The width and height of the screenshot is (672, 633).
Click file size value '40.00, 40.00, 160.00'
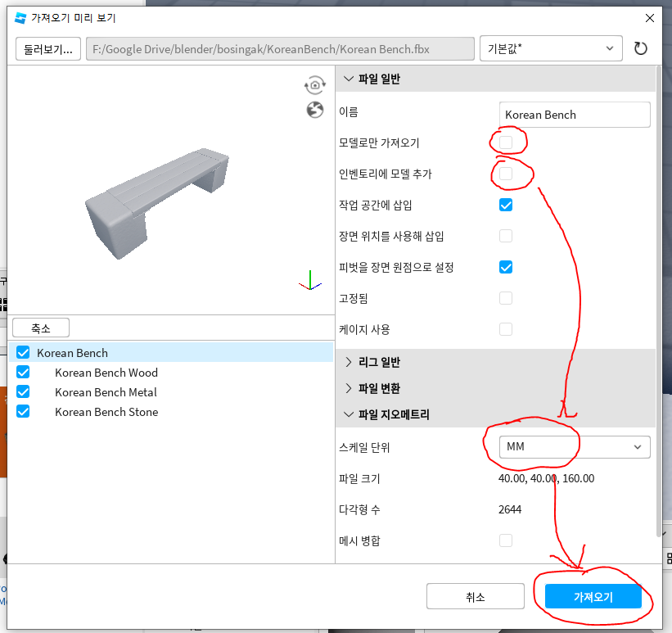(x=546, y=478)
